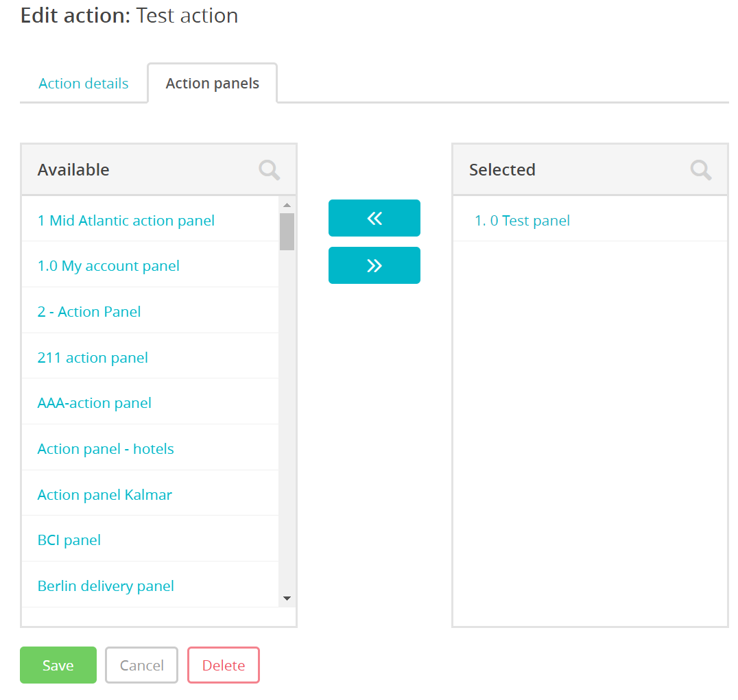This screenshot has height=700, width=738.
Task: Select the 2 - Action Panel entry
Action: [x=89, y=312]
